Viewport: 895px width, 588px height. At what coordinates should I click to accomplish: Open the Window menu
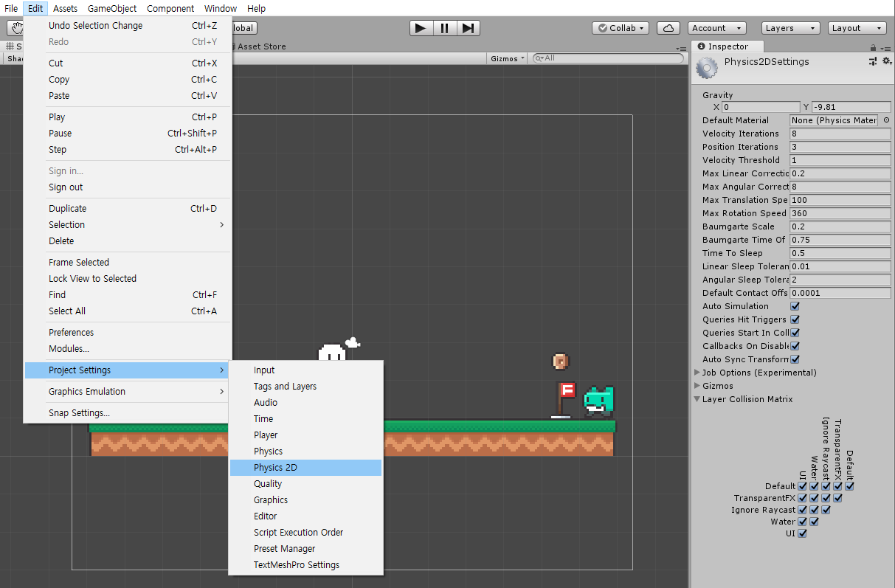(221, 9)
